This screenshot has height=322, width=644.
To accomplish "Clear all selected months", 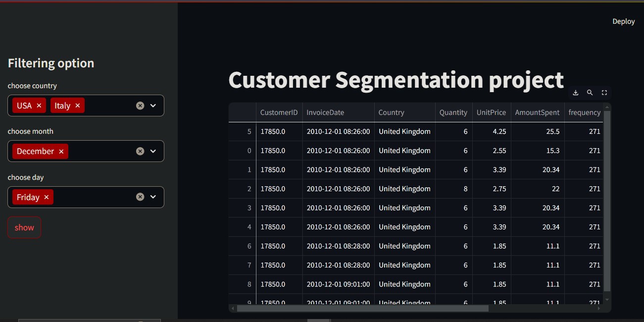I will pyautogui.click(x=140, y=151).
